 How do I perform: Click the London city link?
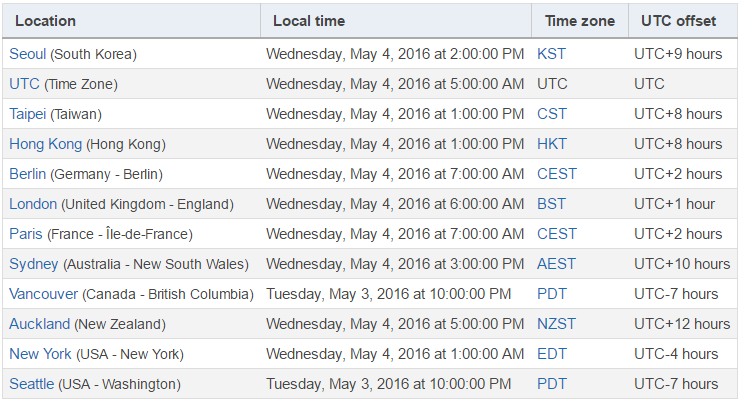[33, 204]
